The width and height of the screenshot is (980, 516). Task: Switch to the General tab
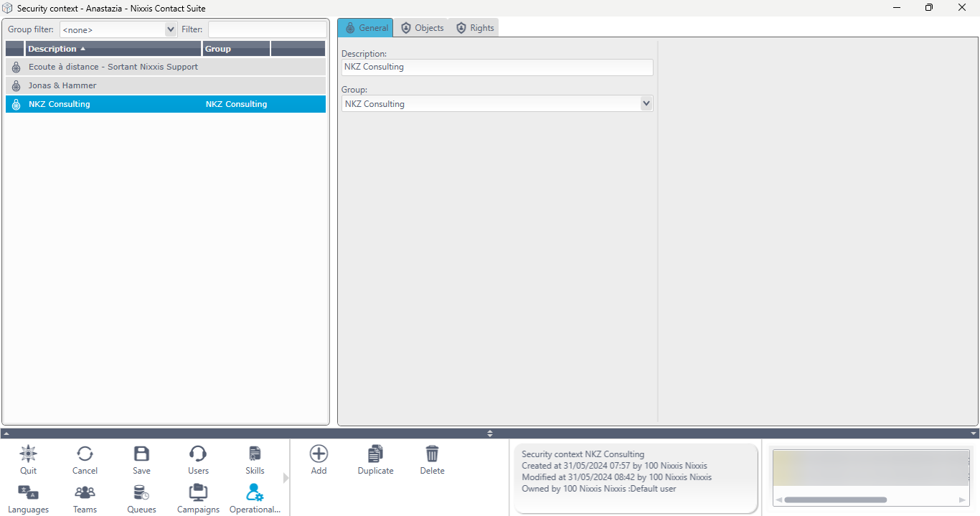[366, 28]
